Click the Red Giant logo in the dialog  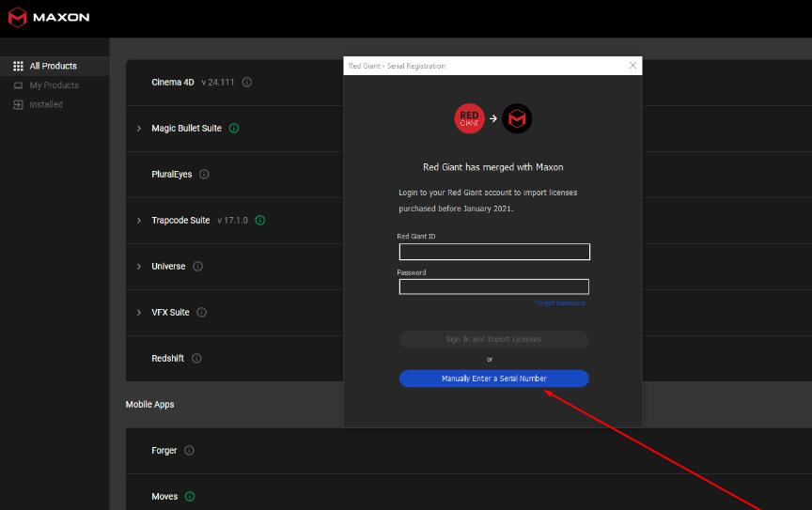pyautogui.click(x=469, y=118)
